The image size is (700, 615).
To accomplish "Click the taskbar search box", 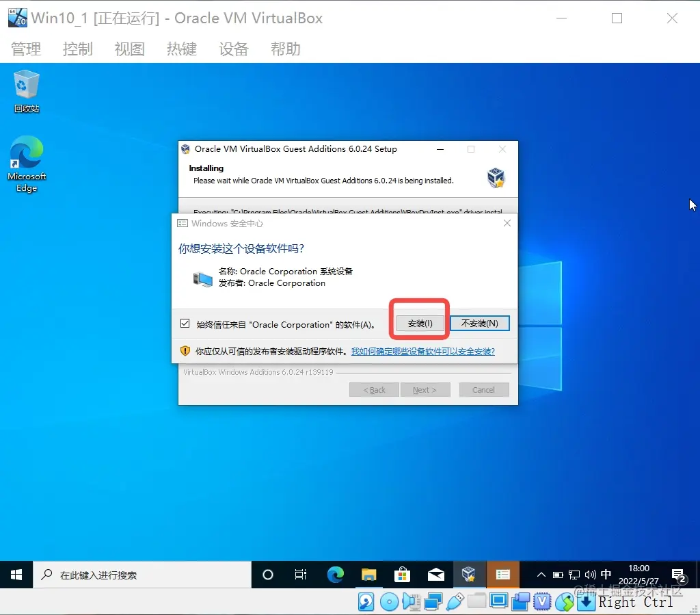I will click(x=142, y=575).
